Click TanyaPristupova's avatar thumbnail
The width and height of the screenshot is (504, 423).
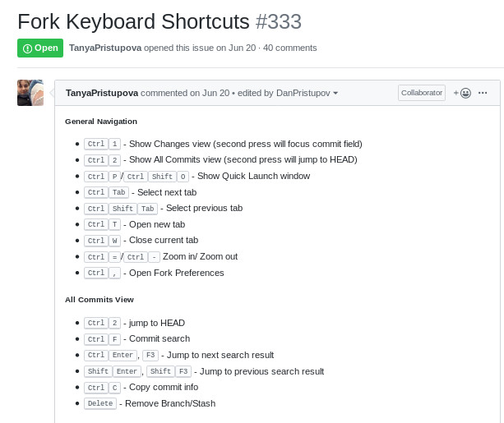click(30, 93)
